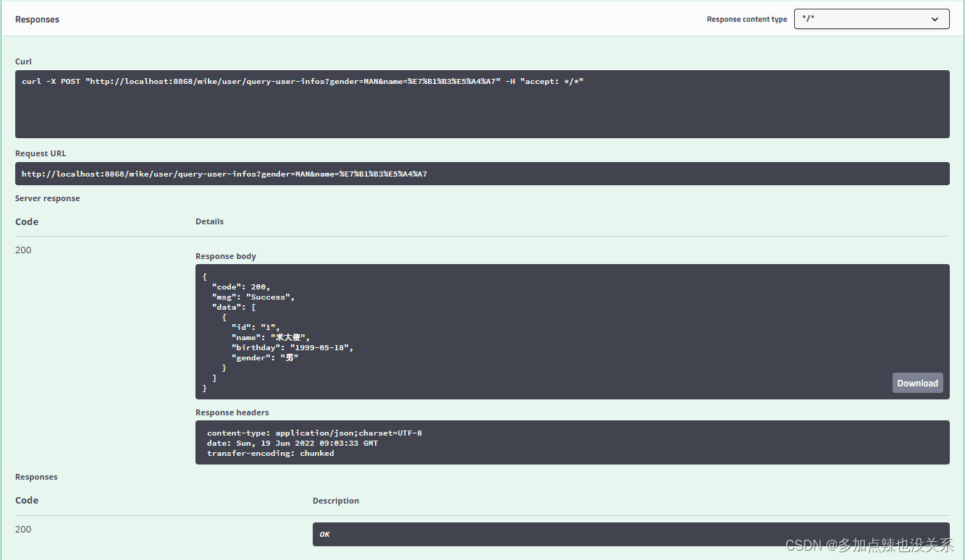The image size is (965, 560).
Task: Click the 200 code in server response row
Action: tap(23, 250)
